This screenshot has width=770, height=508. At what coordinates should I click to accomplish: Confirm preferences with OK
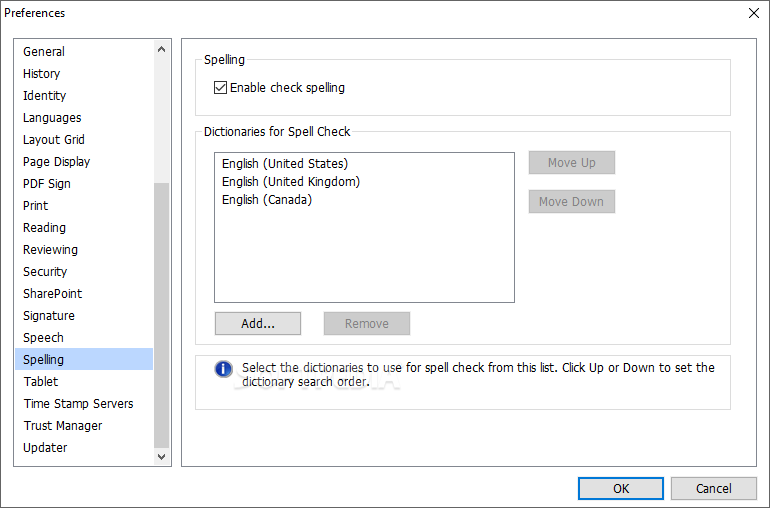click(x=621, y=488)
